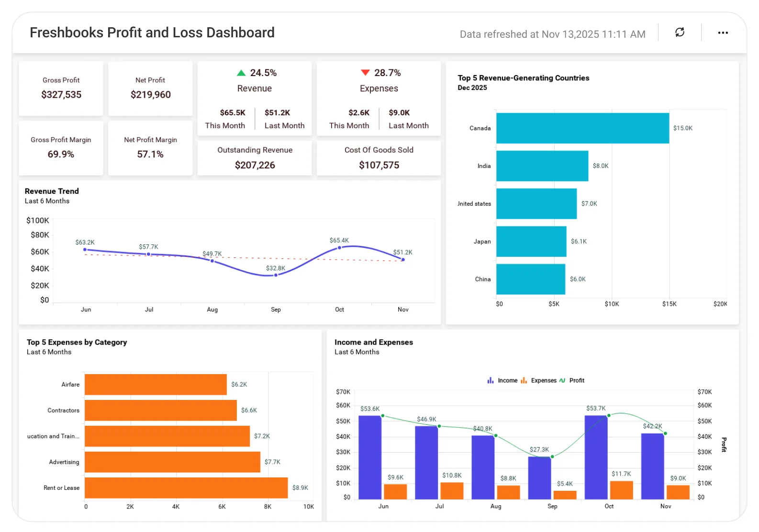
Task: Click the November $51.2K trend data point
Action: pyautogui.click(x=403, y=260)
